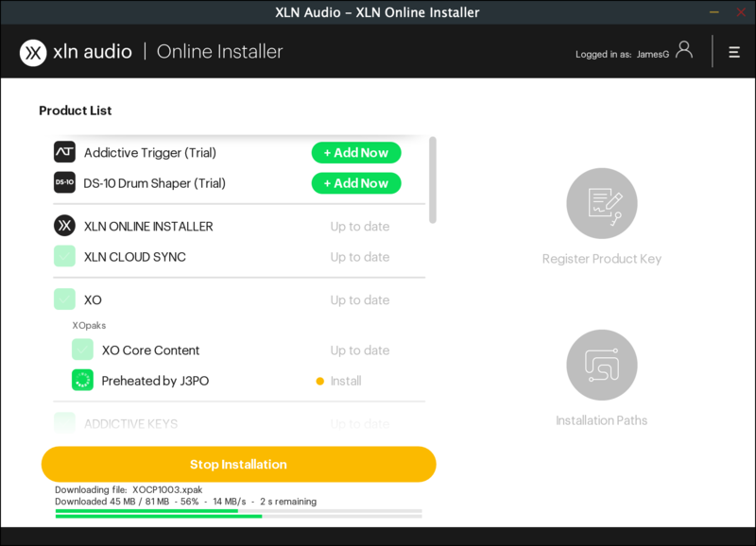Click the XLN Online Installer row icon
Image resolution: width=756 pixels, height=546 pixels.
[64, 226]
